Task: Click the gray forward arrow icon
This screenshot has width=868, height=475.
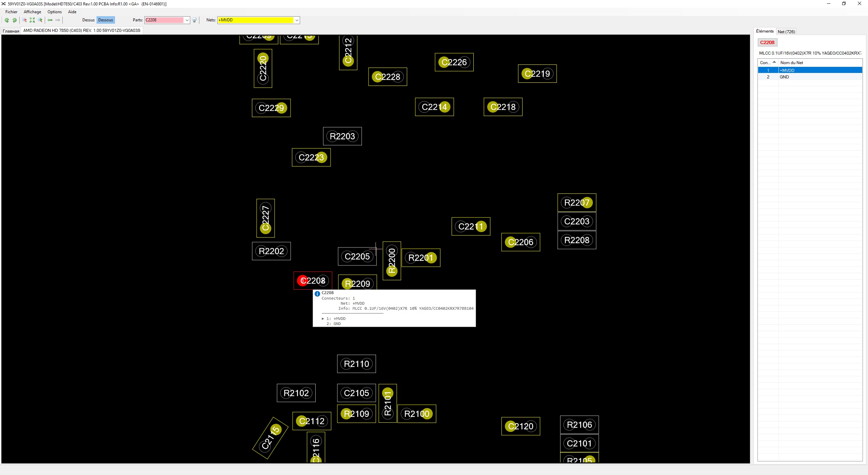Action: click(x=58, y=20)
